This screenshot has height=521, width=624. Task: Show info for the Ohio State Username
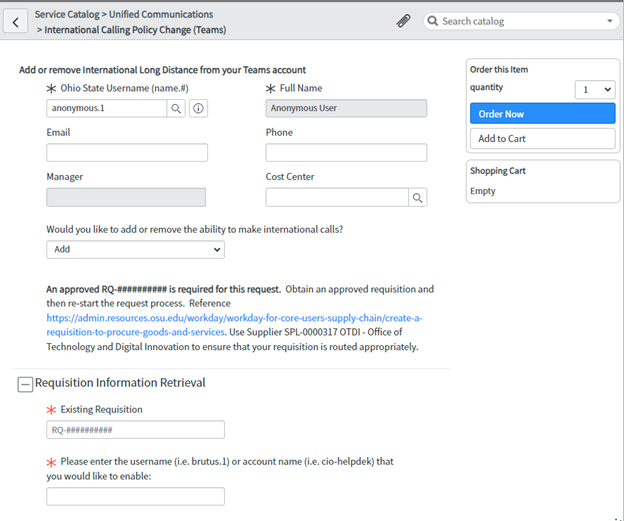click(x=198, y=108)
